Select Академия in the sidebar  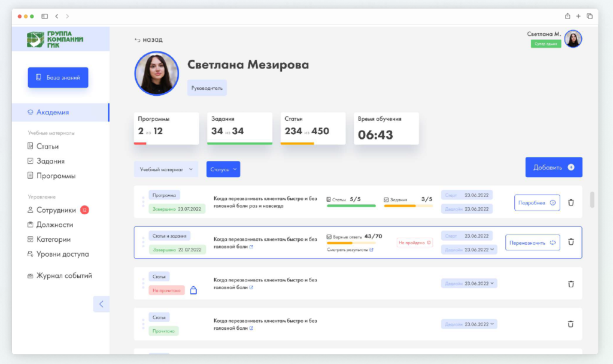[x=60, y=112]
